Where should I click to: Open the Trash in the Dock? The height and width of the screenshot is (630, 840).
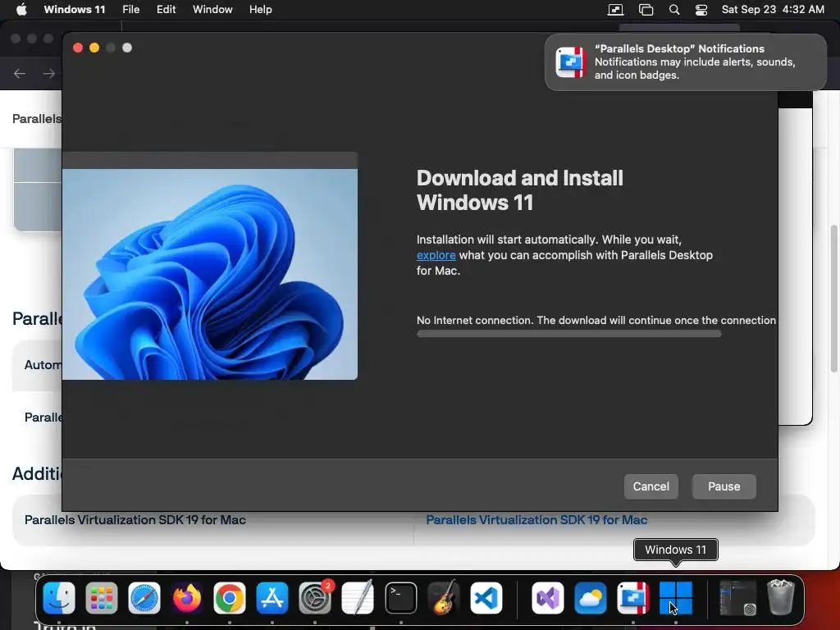click(781, 597)
